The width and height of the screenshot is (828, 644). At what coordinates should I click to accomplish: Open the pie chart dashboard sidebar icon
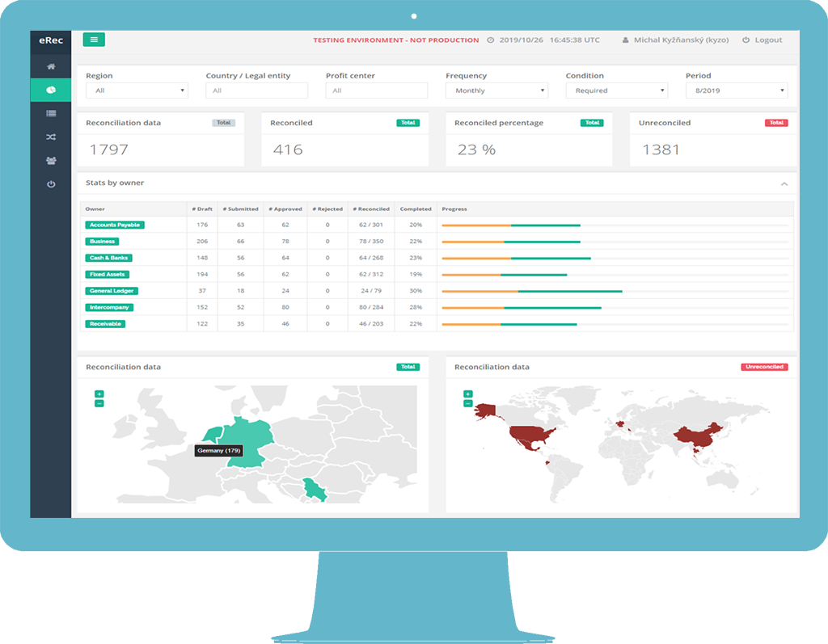pyautogui.click(x=51, y=90)
